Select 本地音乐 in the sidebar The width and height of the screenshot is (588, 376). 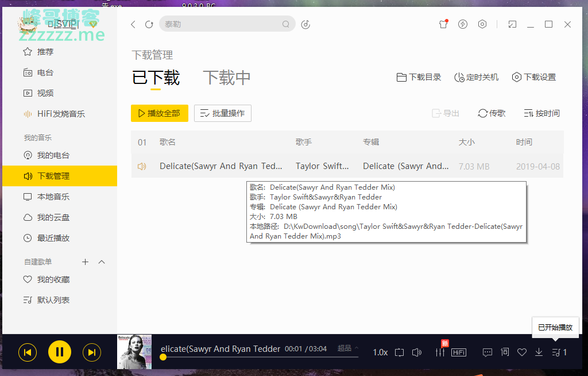[x=53, y=197]
